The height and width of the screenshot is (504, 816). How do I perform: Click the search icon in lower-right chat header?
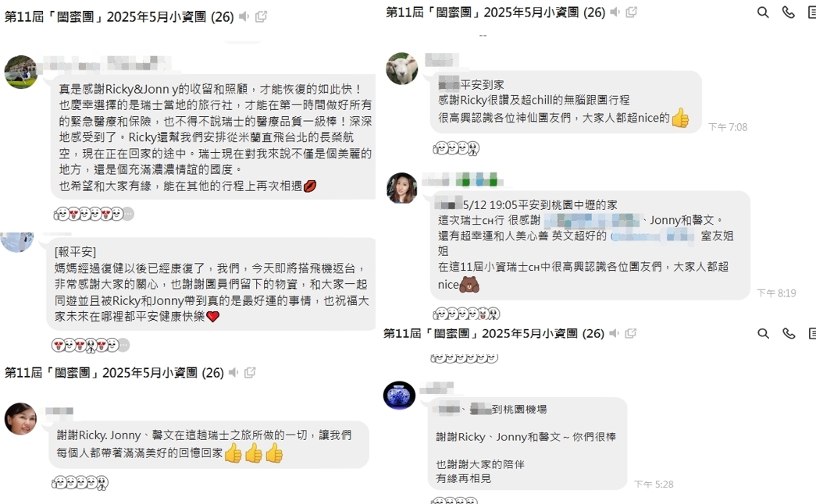763,333
